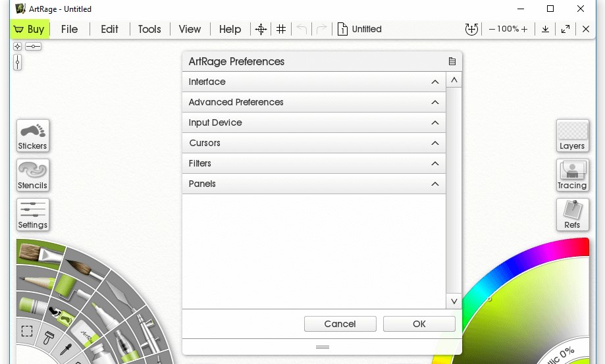Click the redo arrow
The image size is (605, 364).
321,30
